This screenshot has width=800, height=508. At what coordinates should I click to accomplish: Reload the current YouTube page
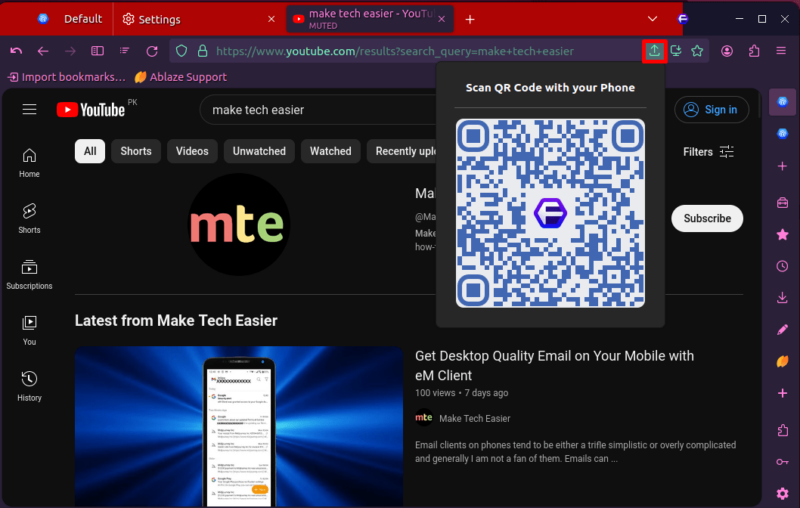[152, 51]
